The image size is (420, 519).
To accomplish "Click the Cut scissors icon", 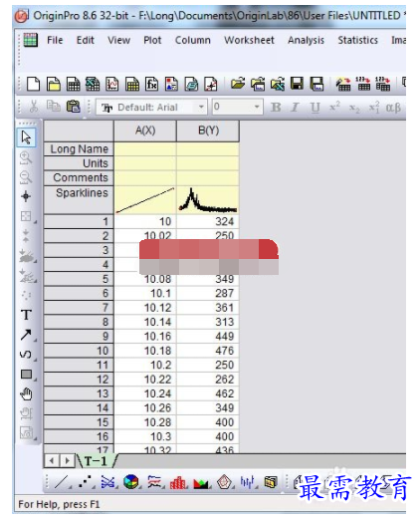I will [x=34, y=107].
